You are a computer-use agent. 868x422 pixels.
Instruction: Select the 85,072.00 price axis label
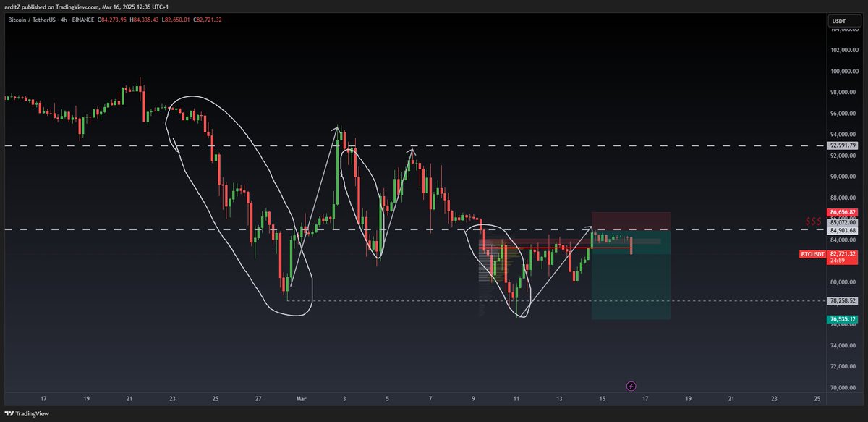point(843,222)
